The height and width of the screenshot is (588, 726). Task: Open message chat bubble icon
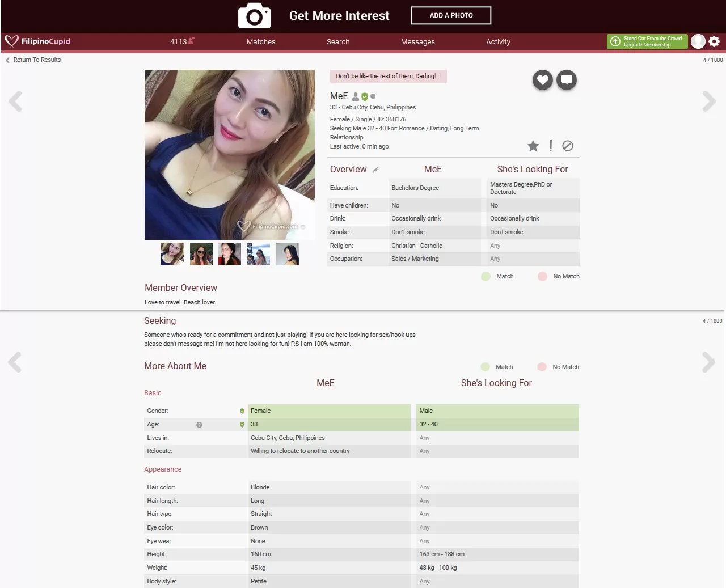tap(566, 80)
